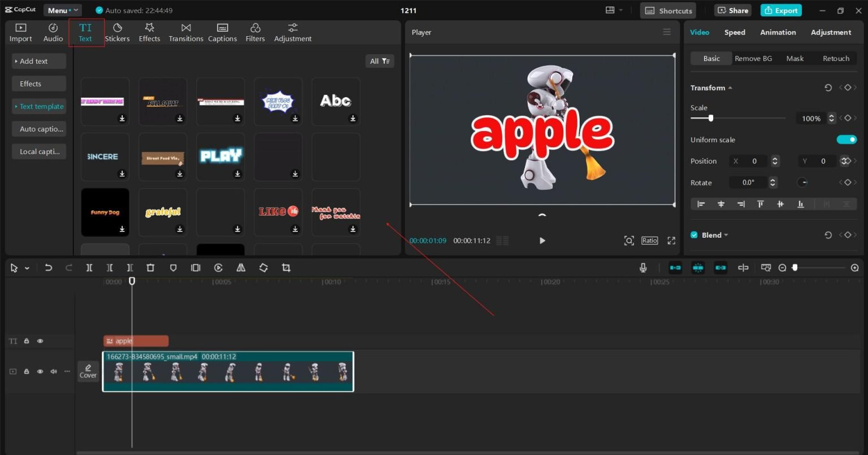This screenshot has height=455, width=868.
Task: Select the Split tool in timeline toolbar
Action: [89, 268]
